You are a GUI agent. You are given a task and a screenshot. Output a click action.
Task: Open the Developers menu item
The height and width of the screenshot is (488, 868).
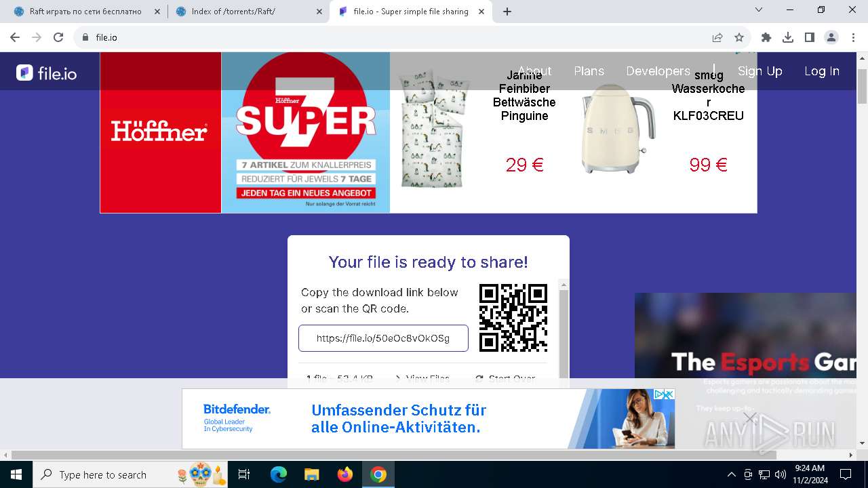(x=658, y=71)
